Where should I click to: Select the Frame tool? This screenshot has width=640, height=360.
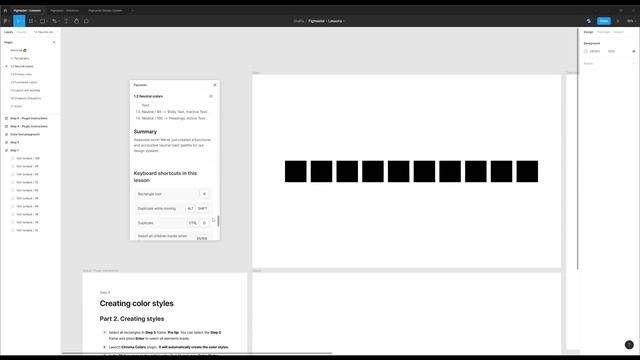[31, 21]
